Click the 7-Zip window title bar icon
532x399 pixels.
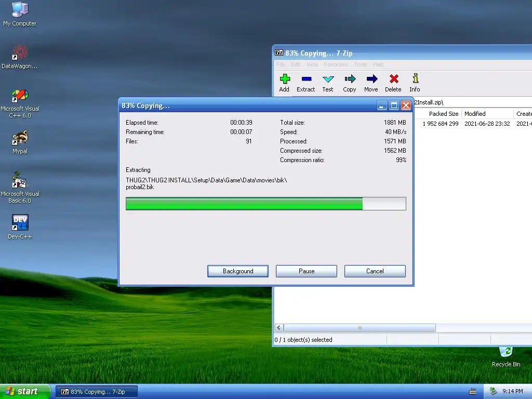click(279, 52)
